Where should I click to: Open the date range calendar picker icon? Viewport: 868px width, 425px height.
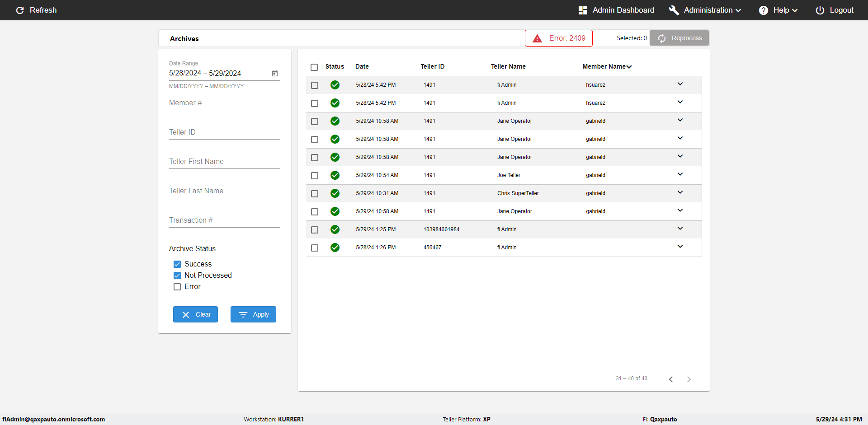tap(274, 73)
